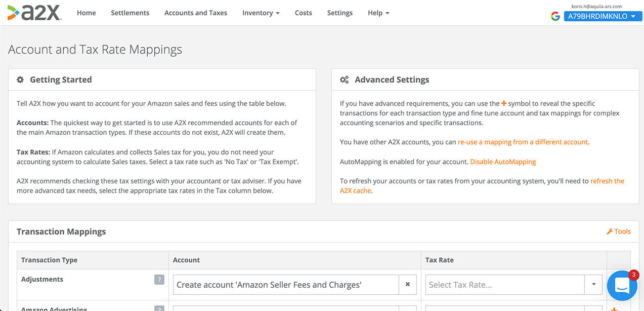This screenshot has height=311, width=644.
Task: Go to Home in the navigation bar
Action: tap(87, 13)
